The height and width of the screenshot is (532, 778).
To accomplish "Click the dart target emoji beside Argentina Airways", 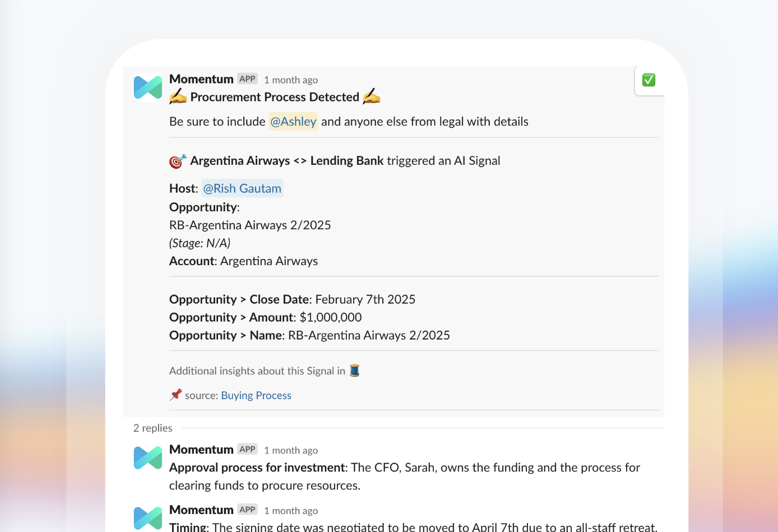I will tap(178, 161).
